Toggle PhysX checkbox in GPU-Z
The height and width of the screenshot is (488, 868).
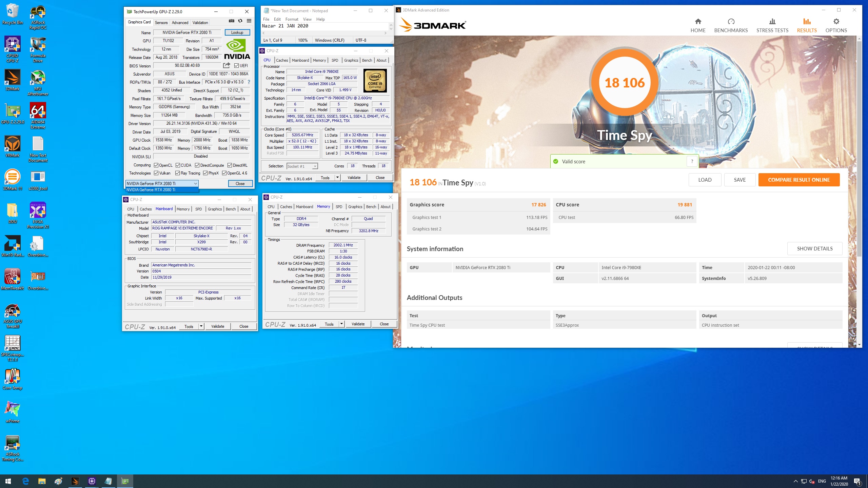(205, 173)
